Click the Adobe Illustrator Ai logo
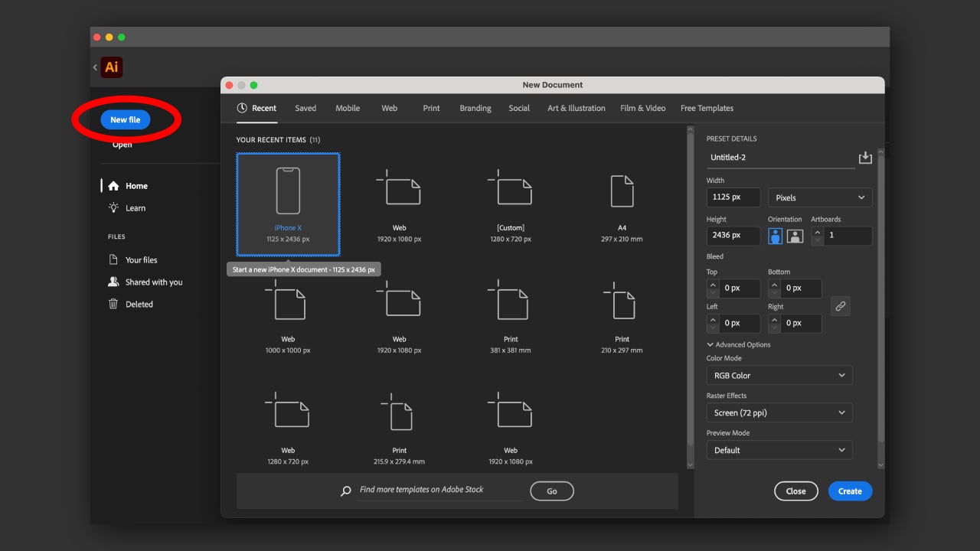The height and width of the screenshot is (551, 980). point(112,67)
